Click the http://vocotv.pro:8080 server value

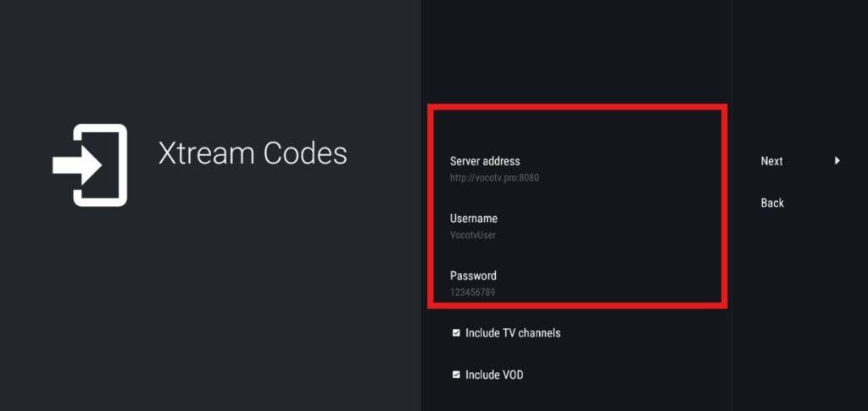(x=494, y=178)
